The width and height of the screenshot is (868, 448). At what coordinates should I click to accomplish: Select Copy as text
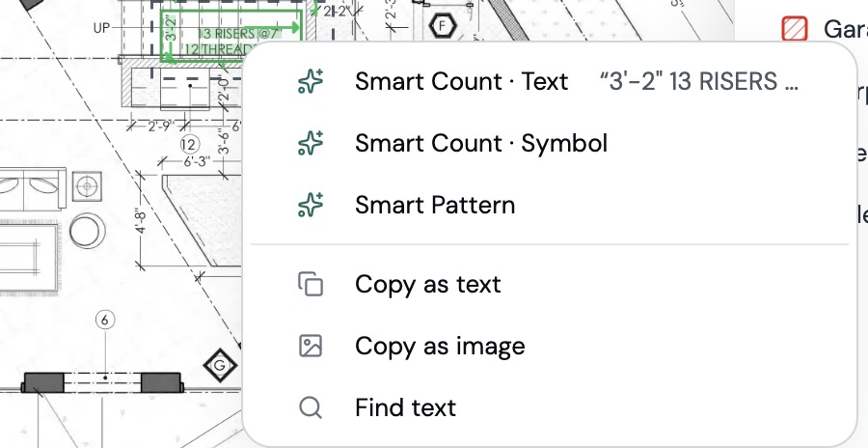(549, 285)
